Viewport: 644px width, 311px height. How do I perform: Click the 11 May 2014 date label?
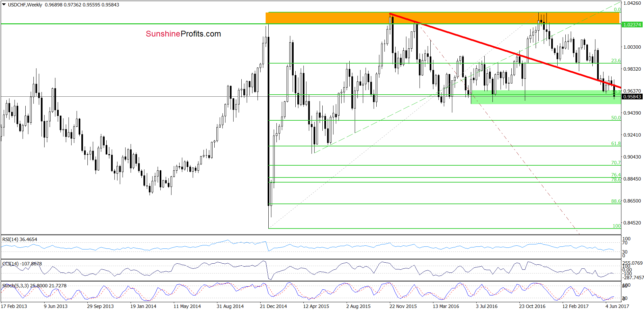click(x=187, y=306)
